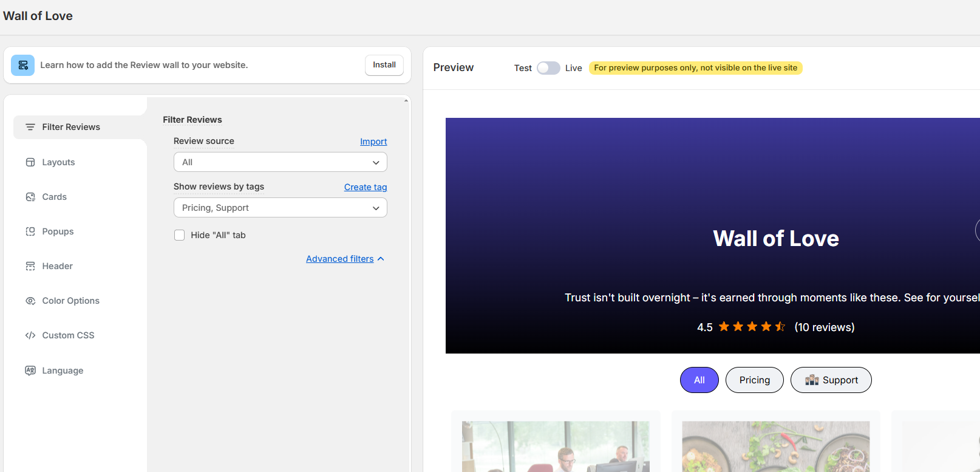980x472 pixels.
Task: Click the Color Options eye icon
Action: coord(30,301)
